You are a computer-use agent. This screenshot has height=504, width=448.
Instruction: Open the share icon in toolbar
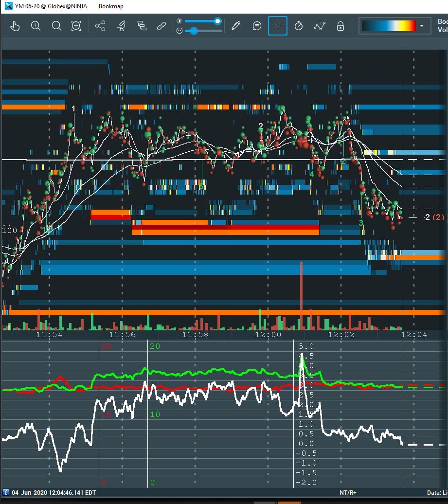(x=100, y=26)
